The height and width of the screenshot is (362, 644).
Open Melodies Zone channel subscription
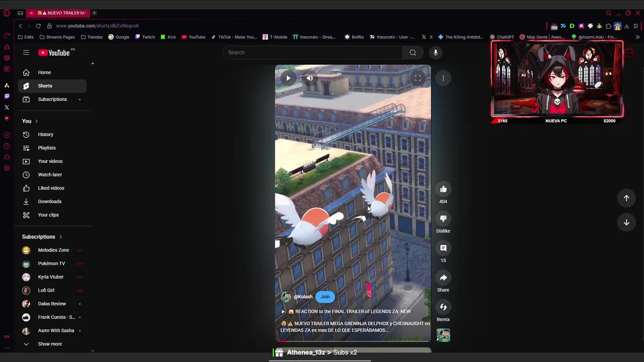click(52, 250)
